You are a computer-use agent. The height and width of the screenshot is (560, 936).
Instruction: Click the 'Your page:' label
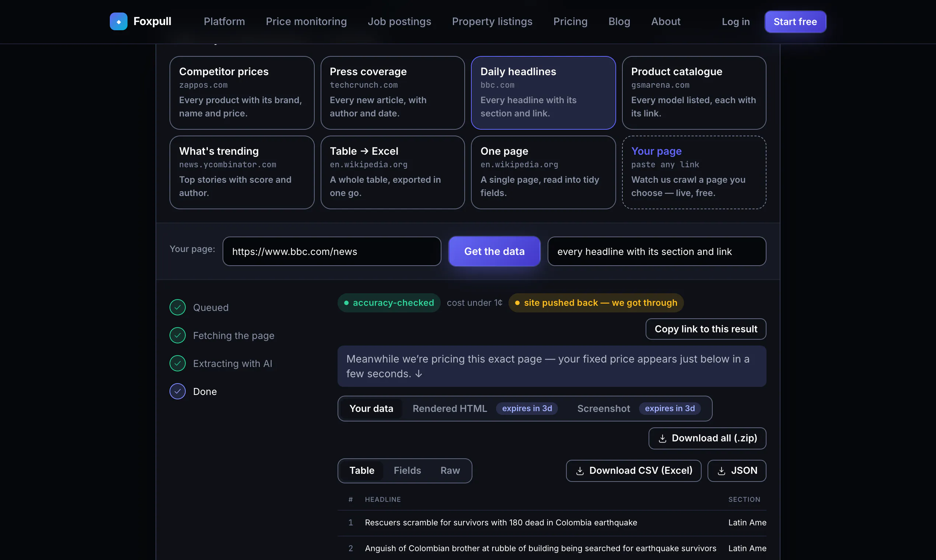tap(192, 249)
